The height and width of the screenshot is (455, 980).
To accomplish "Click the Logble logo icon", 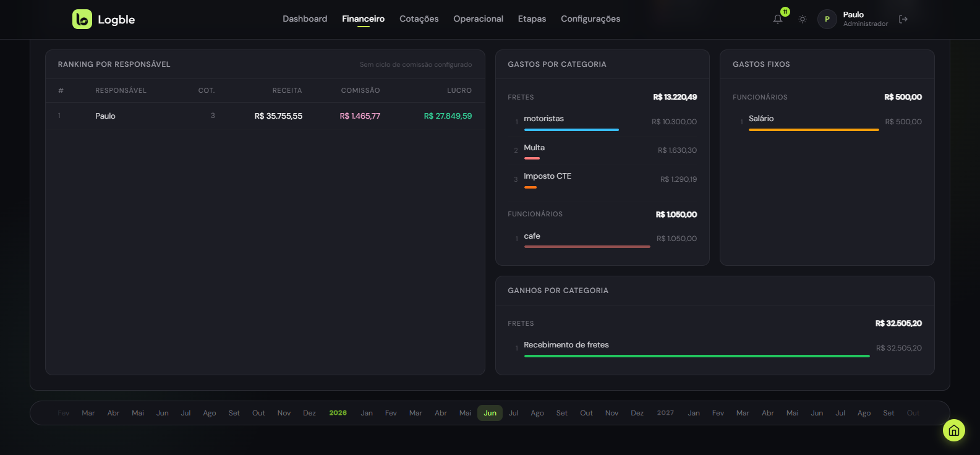I will 82,19.
